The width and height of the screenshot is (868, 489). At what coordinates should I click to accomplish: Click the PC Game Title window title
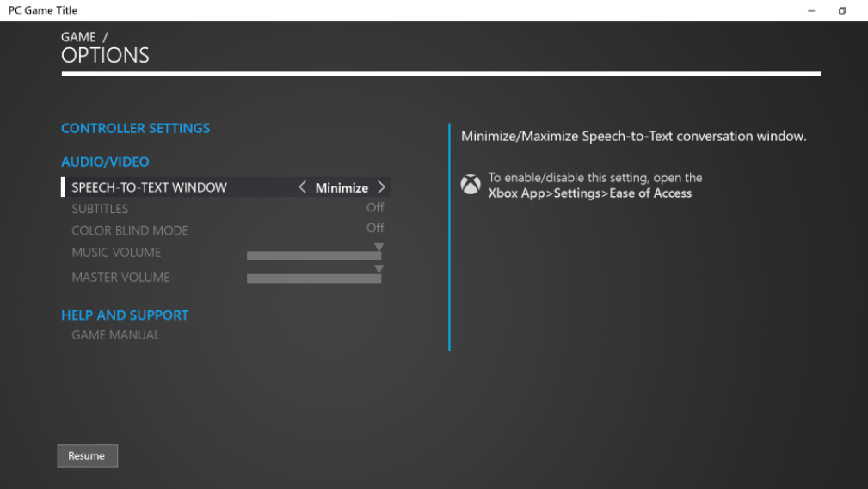click(43, 10)
